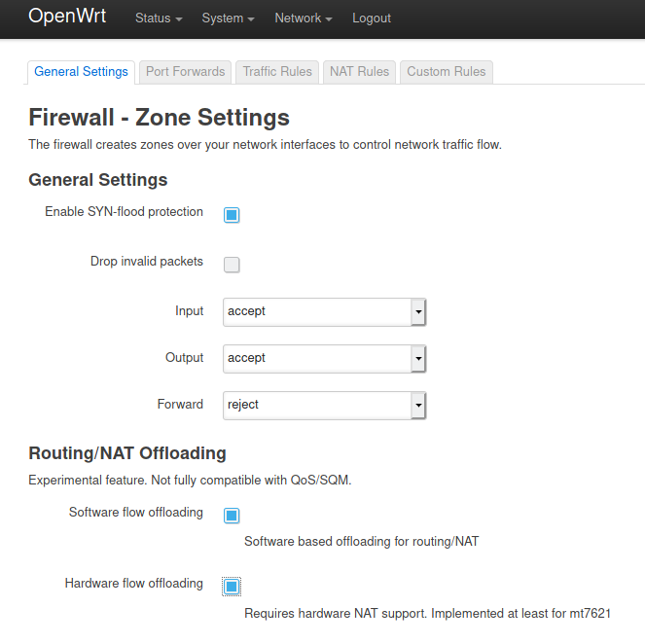Click the Logout link
Image resolution: width=645 pixels, height=644 pixels.
pos(372,18)
